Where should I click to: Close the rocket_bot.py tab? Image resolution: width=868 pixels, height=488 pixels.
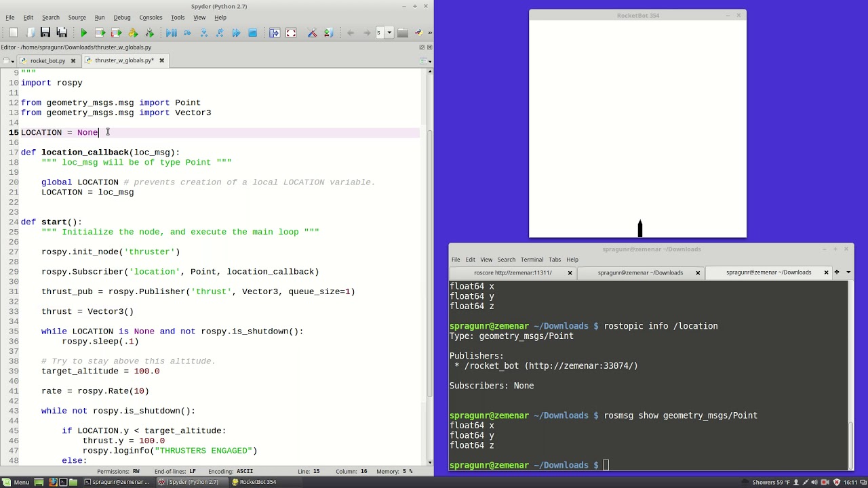tap(73, 60)
